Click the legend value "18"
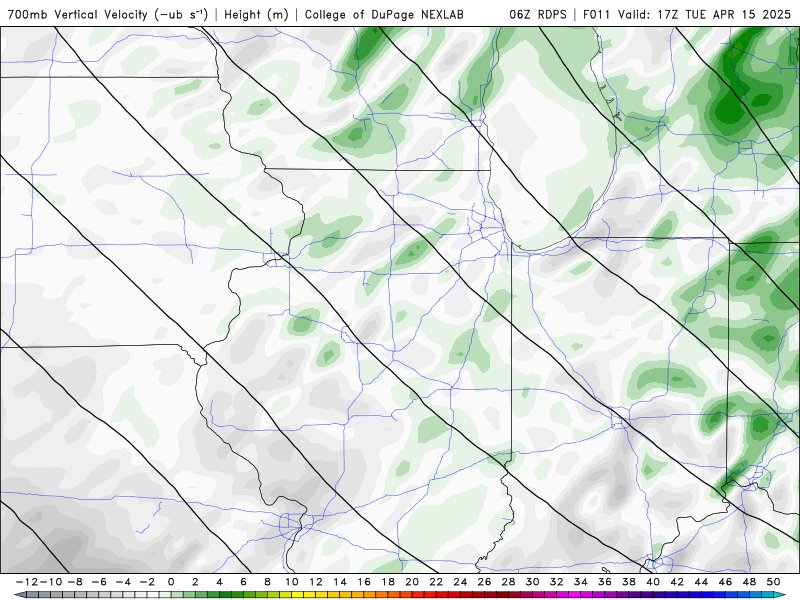The height and width of the screenshot is (600, 800). (388, 582)
